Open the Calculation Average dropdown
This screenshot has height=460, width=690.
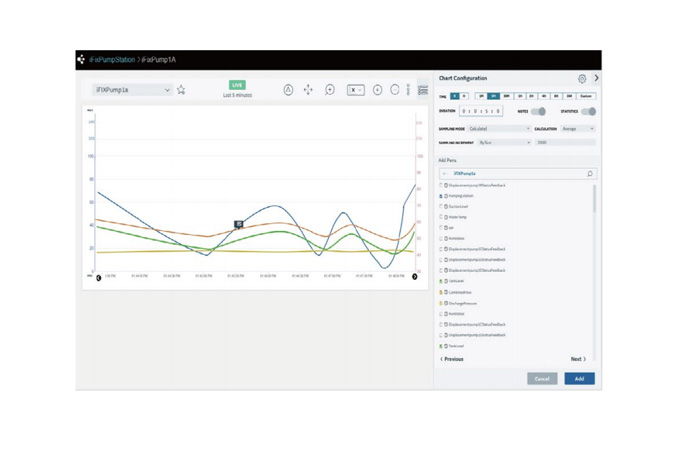pyautogui.click(x=578, y=129)
